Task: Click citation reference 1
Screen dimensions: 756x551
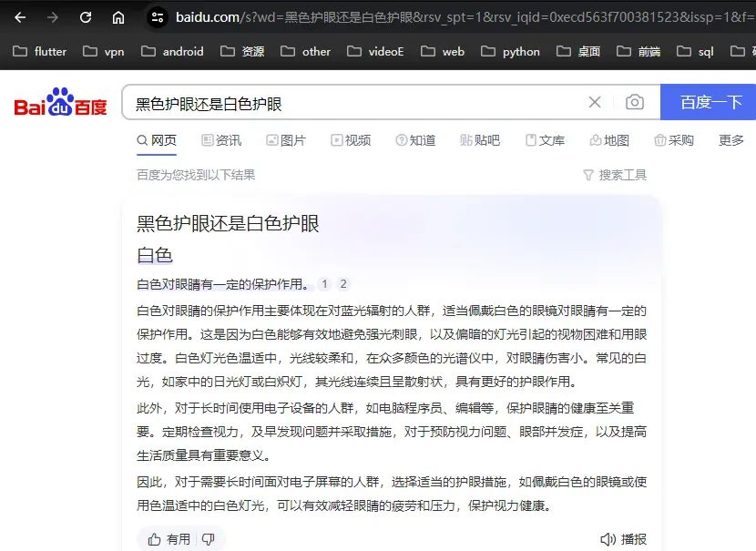Action: tap(324, 283)
